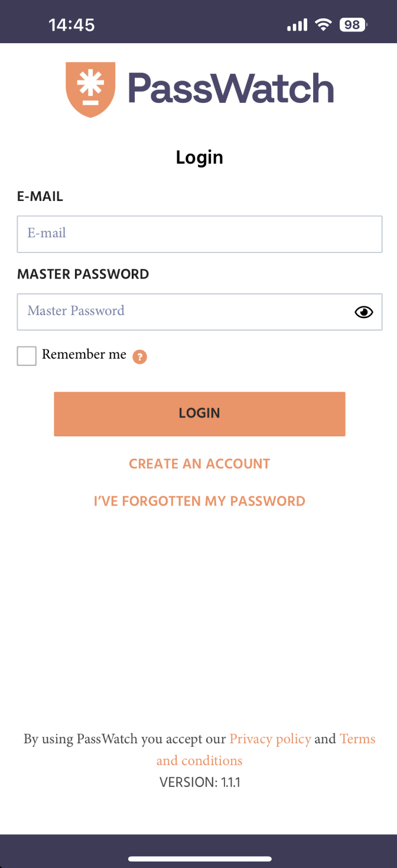Show password using the eye icon
This screenshot has height=868, width=397.
click(x=364, y=312)
